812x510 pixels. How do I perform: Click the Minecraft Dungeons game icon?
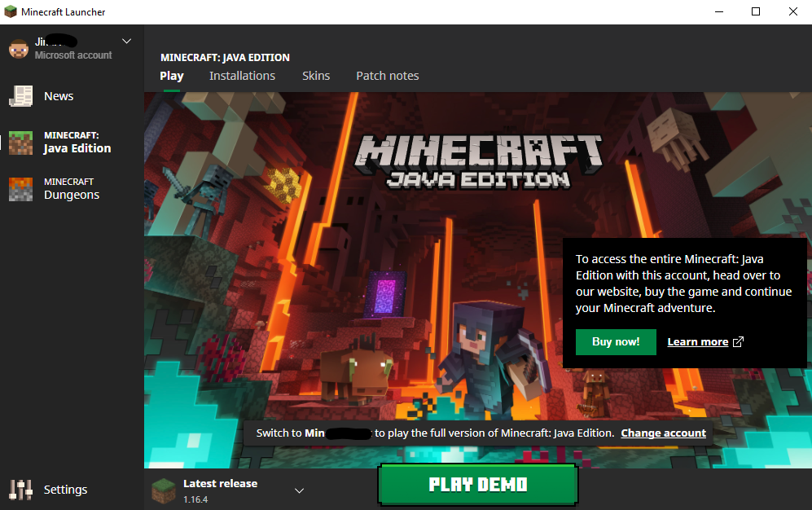tap(20, 190)
